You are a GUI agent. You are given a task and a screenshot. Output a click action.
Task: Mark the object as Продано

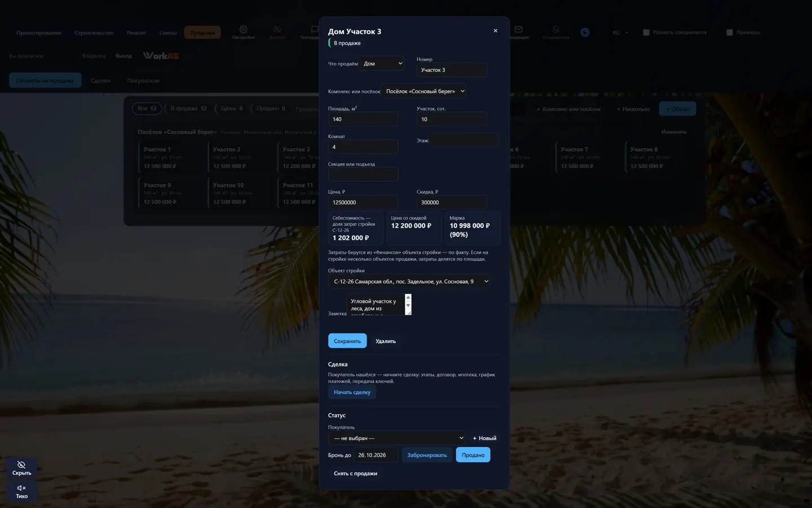click(x=473, y=455)
